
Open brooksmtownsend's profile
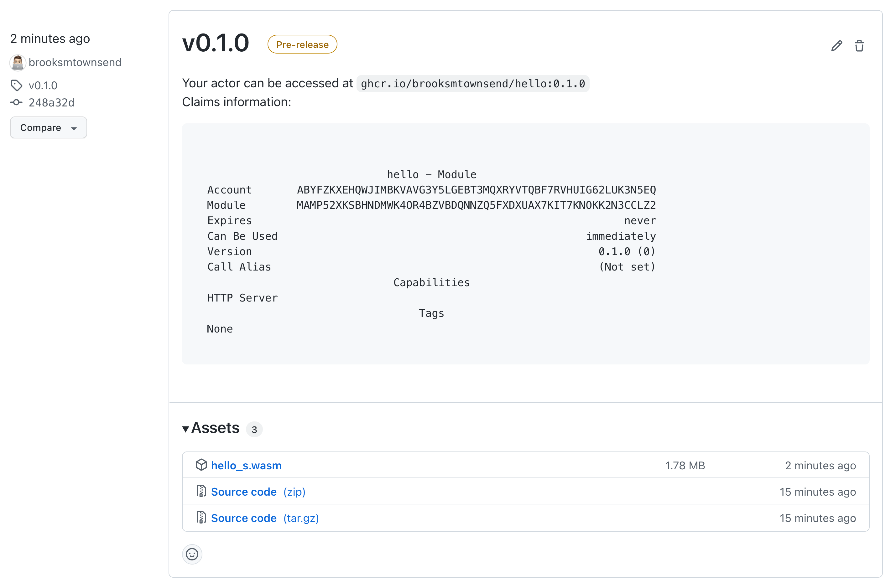(75, 62)
